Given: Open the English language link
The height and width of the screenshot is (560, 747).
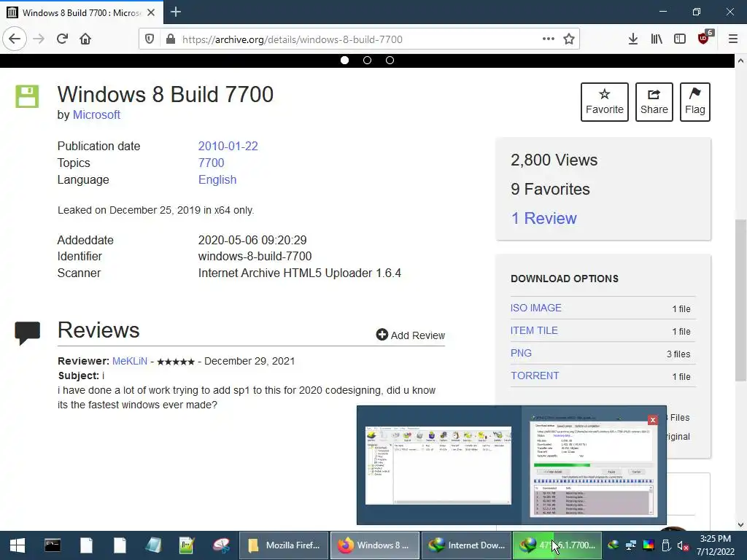Looking at the screenshot, I should click(217, 179).
